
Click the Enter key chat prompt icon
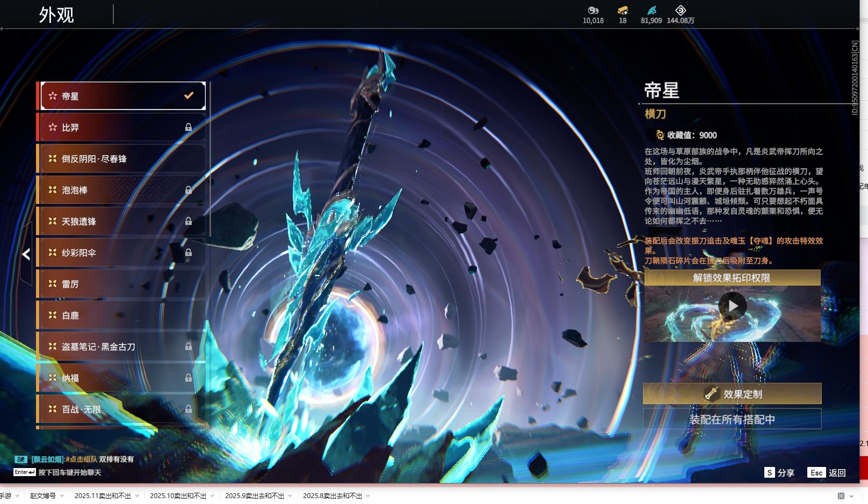(25, 472)
